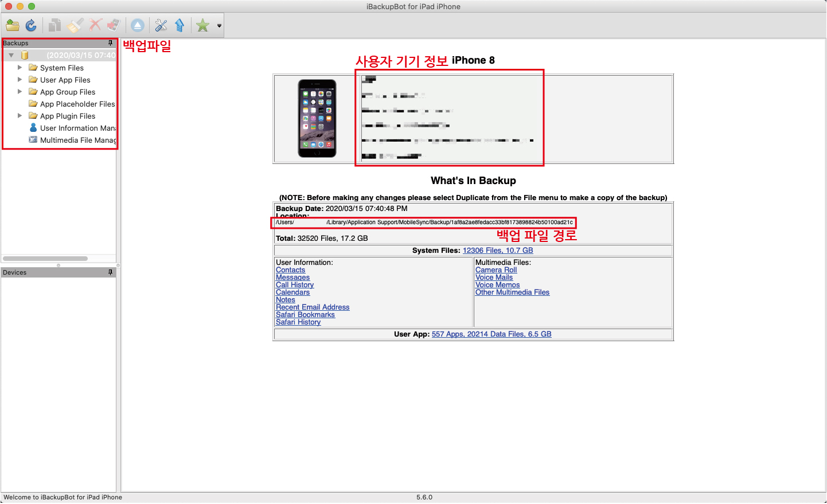
Task: Click the duplicate pages toolbar icon
Action: tap(55, 25)
